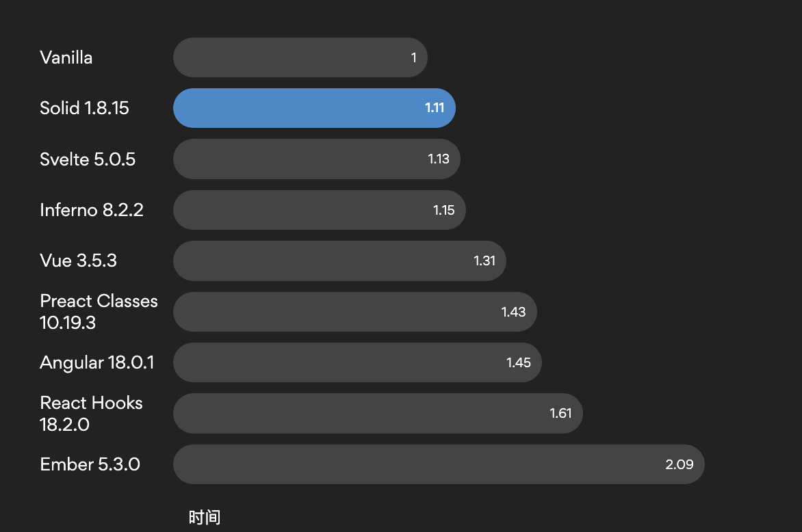802x532 pixels.
Task: Click the Vue 3.5.3 label
Action: tap(78, 261)
